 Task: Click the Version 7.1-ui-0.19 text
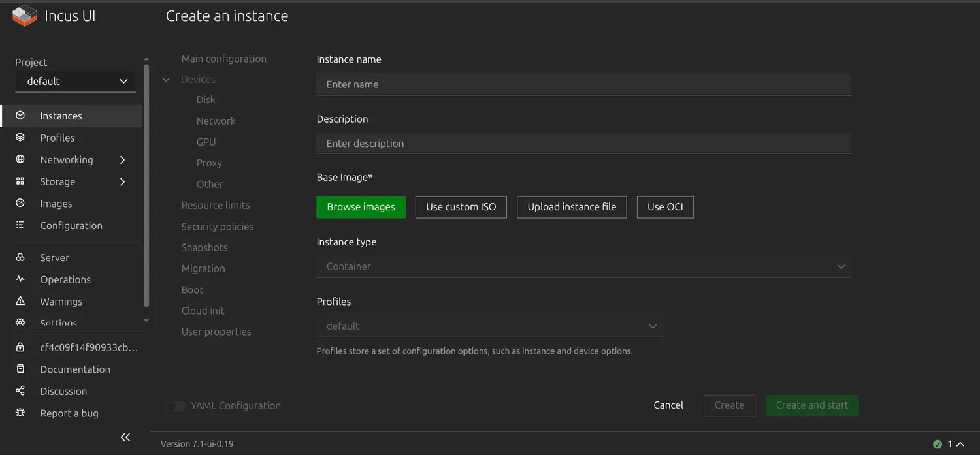[x=197, y=444]
